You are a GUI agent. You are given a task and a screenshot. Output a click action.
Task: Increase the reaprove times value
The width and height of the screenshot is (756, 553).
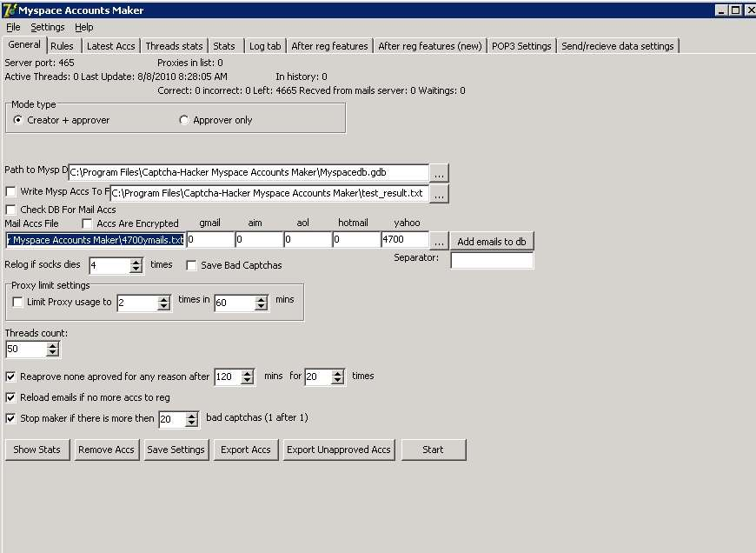point(338,373)
